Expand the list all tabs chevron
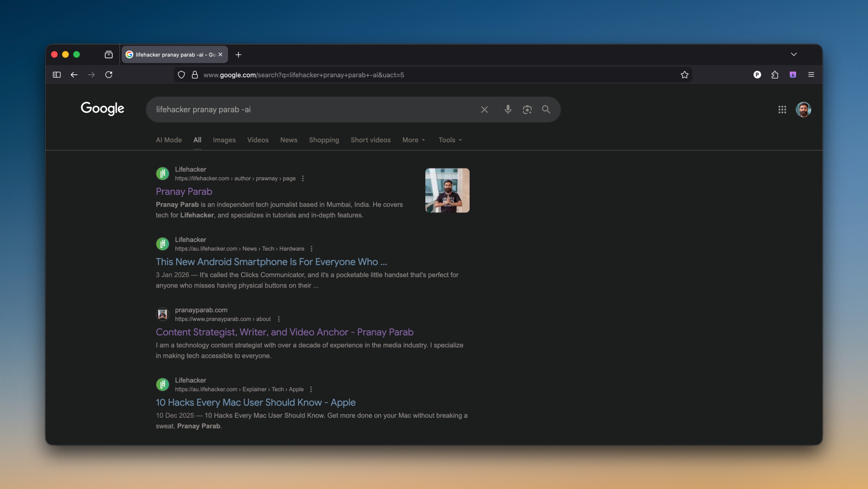Screen dimensions: 868x489 tap(793, 54)
